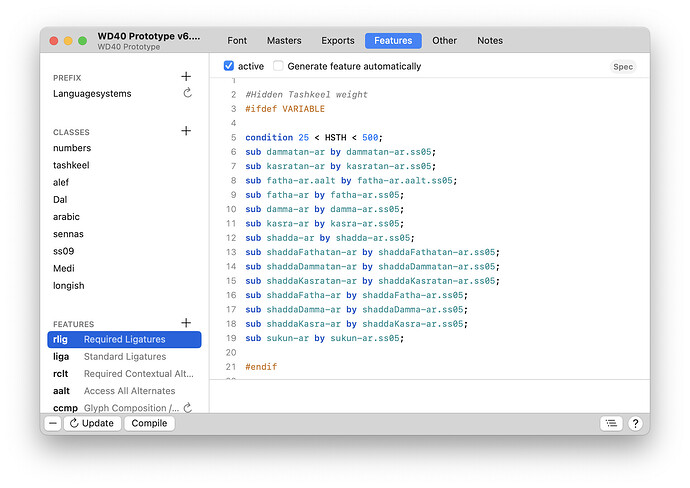The width and height of the screenshot is (690, 488).
Task: Open the Exports tab
Action: point(338,41)
